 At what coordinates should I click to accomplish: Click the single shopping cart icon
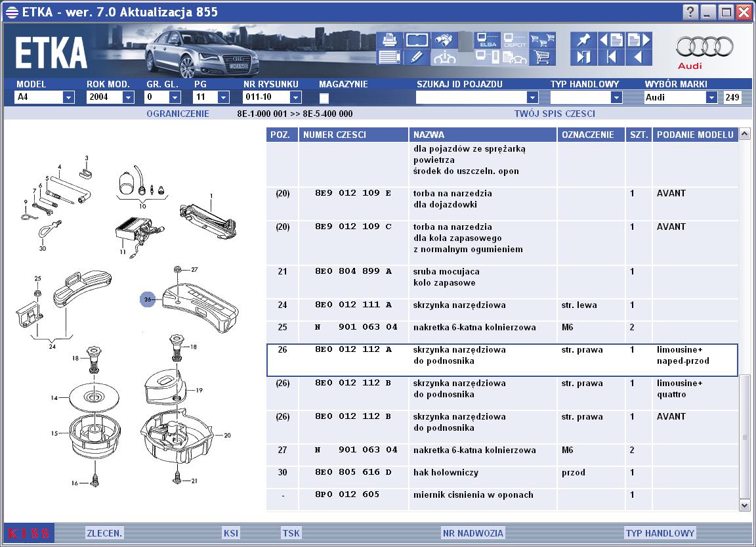[x=543, y=57]
